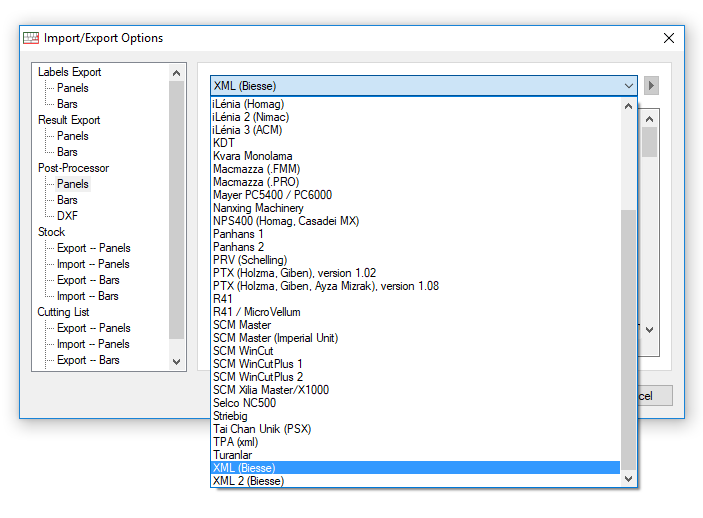This screenshot has width=703, height=518.
Task: Select Stock Import -- Panels
Action: [x=93, y=264]
